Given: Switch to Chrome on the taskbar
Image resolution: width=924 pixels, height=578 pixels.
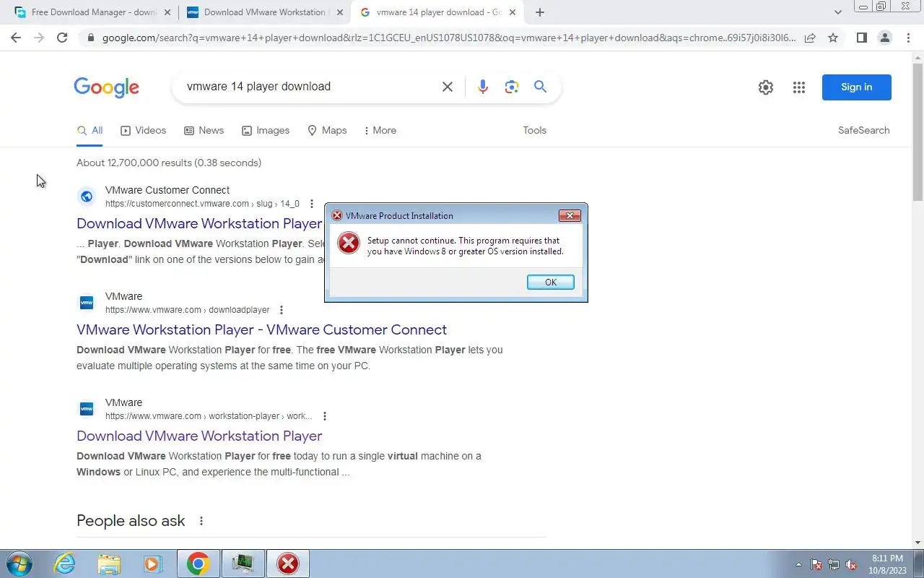Looking at the screenshot, I should 199,564.
